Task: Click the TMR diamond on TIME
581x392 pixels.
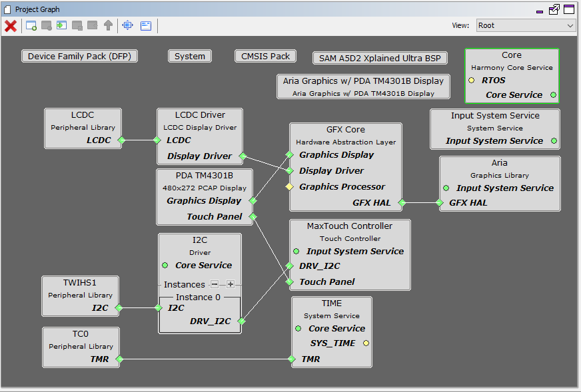Action: tap(291, 359)
